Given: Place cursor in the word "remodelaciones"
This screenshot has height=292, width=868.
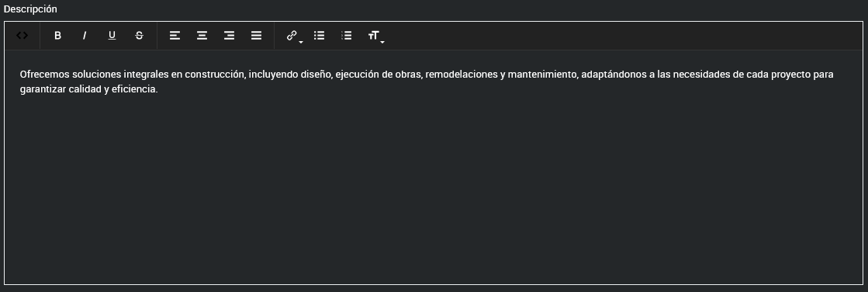Looking at the screenshot, I should click(462, 75).
